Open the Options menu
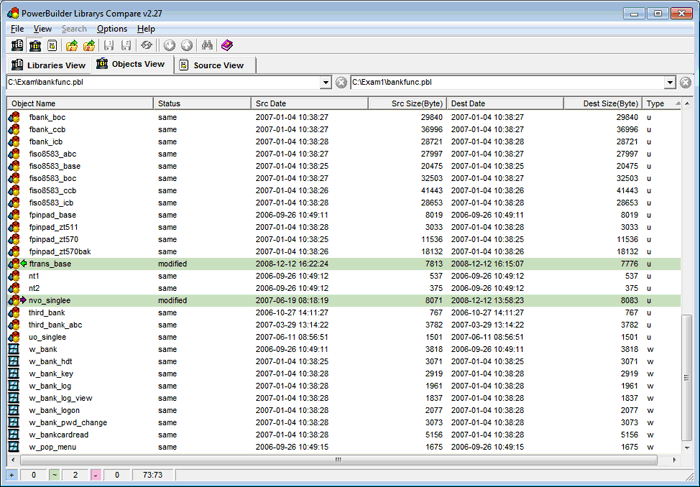 (112, 29)
